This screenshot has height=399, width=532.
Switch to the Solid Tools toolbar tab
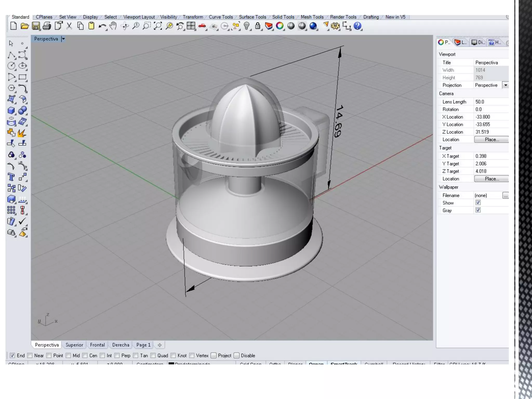coord(283,17)
